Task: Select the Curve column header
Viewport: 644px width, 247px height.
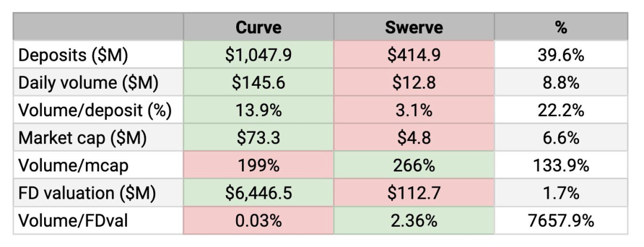Action: point(258,27)
